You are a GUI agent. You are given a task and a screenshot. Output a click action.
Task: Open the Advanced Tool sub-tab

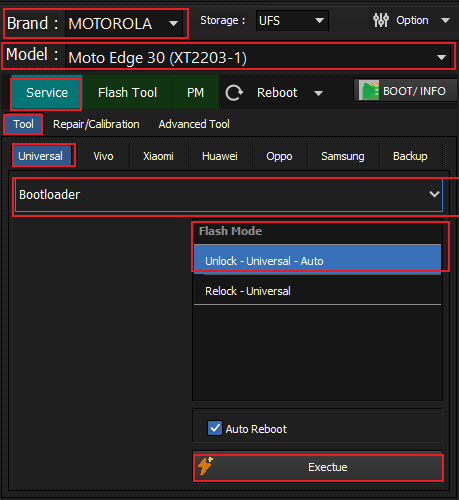pyautogui.click(x=194, y=124)
